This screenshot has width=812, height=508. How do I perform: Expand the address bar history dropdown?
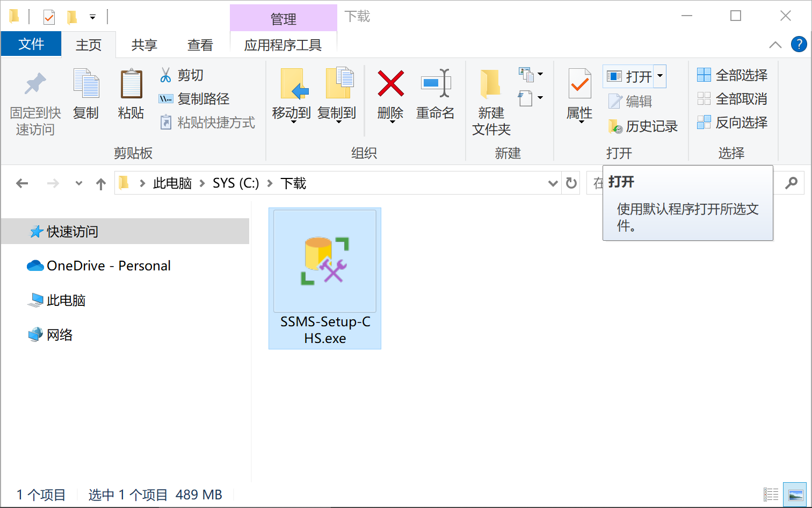pyautogui.click(x=553, y=184)
